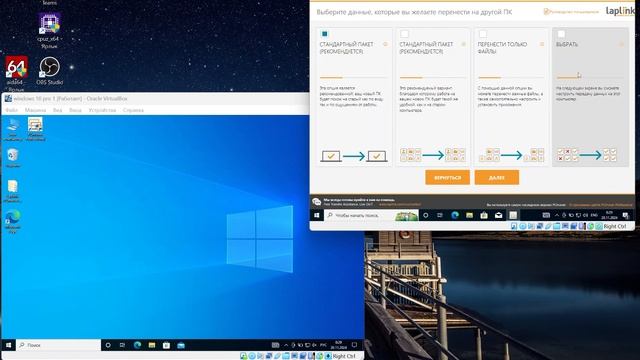Select Microsoft Edge desktop shortcut in windows 10 pro 1 VM

(13, 222)
